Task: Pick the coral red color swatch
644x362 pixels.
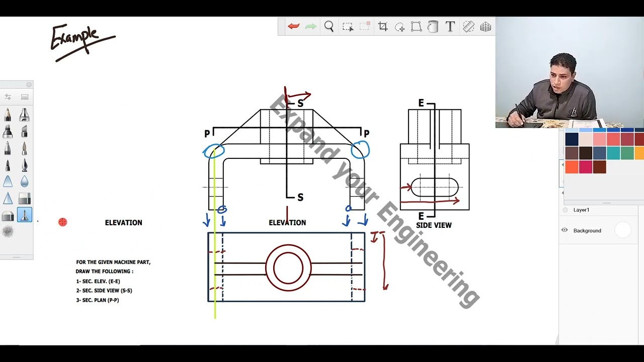Action: pyautogui.click(x=613, y=139)
